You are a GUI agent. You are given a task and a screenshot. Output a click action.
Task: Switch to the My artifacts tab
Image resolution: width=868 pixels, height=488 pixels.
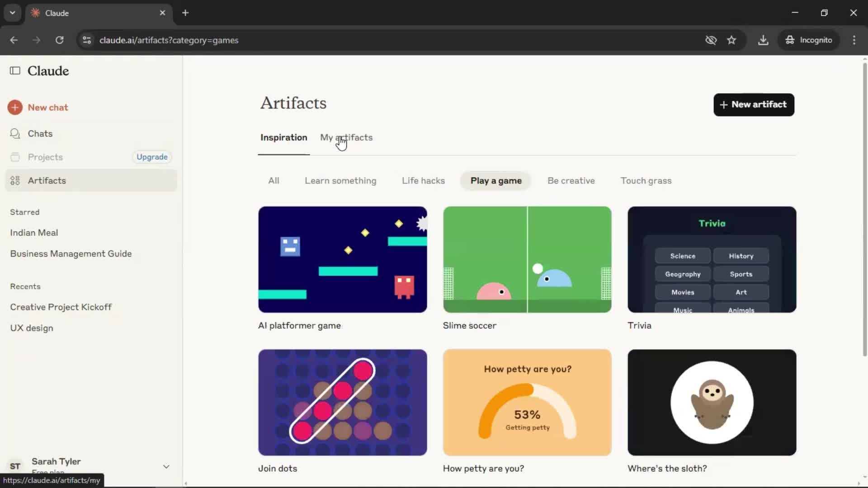click(x=346, y=137)
